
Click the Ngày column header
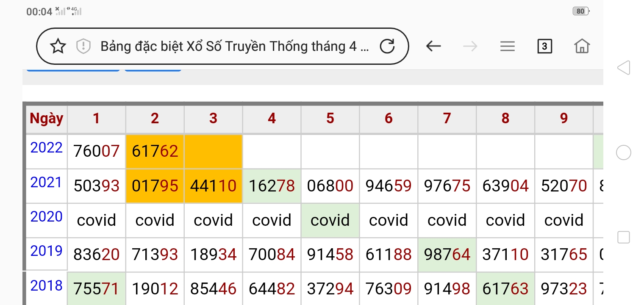47,119
